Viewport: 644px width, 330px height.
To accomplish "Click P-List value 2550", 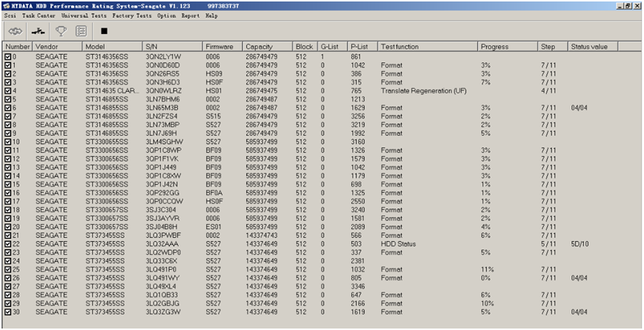I will point(358,202).
